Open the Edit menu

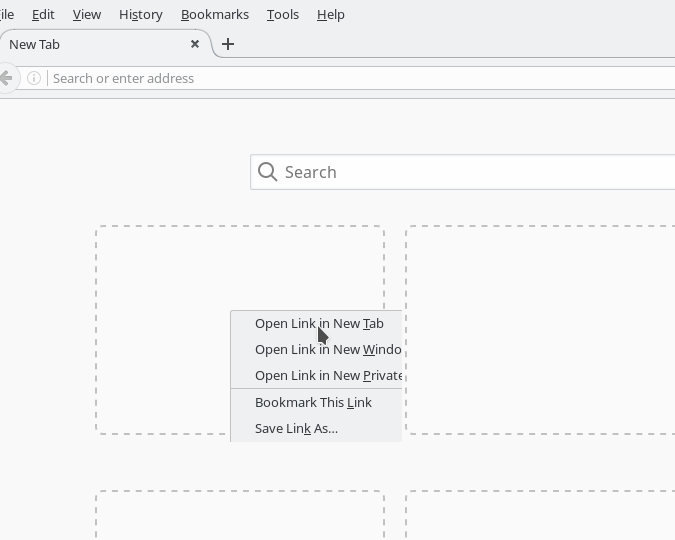pos(43,14)
